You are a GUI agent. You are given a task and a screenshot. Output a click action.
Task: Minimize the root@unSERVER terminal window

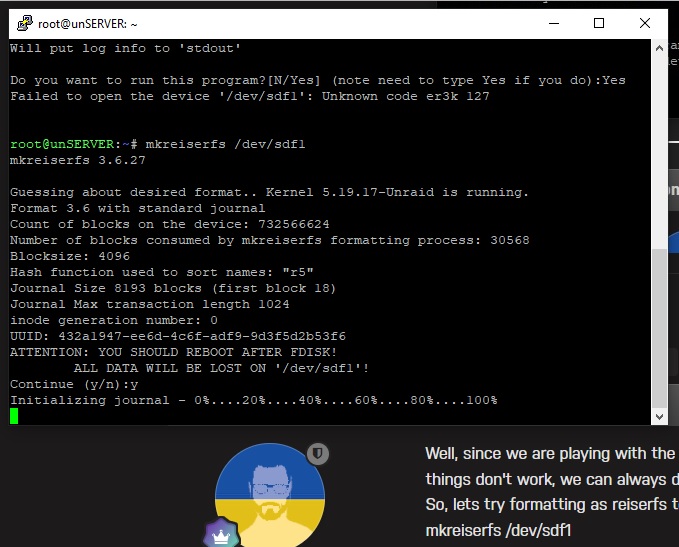click(x=554, y=23)
